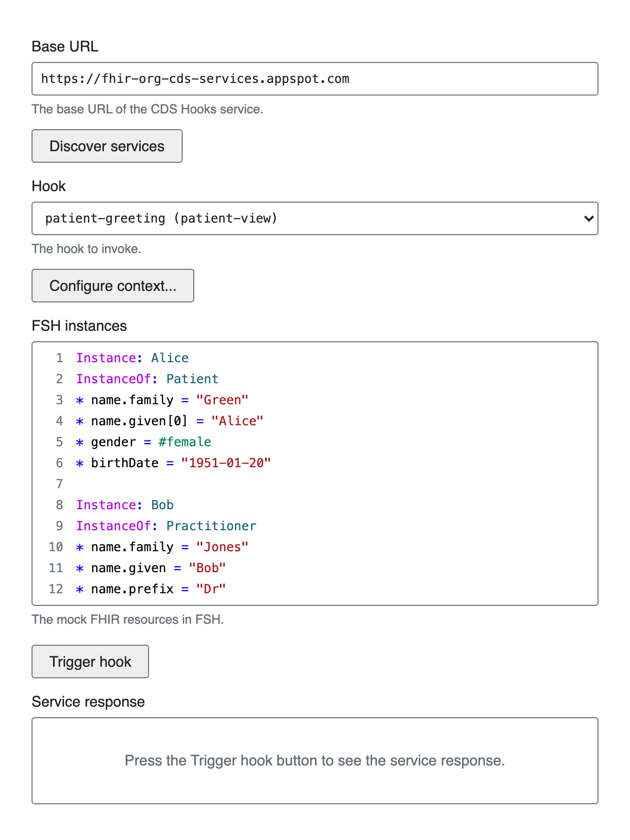The height and width of the screenshot is (840, 630).
Task: Click the 'InstanceOf: Patient' code line
Action: 147,379
